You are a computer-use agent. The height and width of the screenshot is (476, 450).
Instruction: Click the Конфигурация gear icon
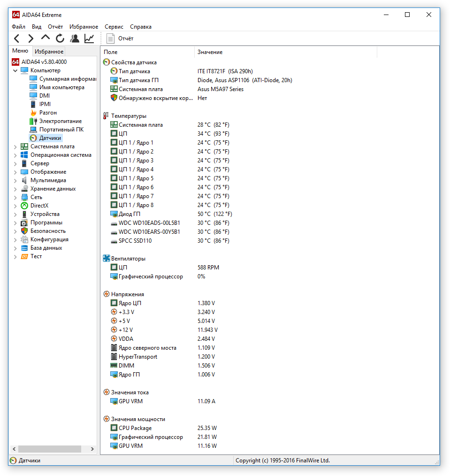point(24,239)
